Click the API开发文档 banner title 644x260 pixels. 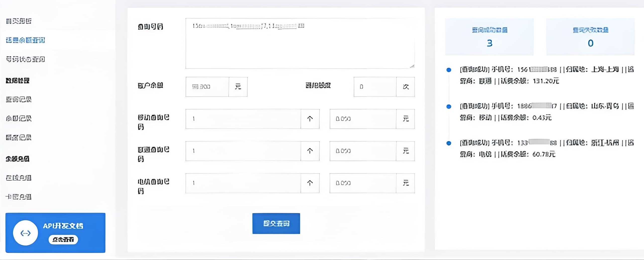pyautogui.click(x=63, y=226)
